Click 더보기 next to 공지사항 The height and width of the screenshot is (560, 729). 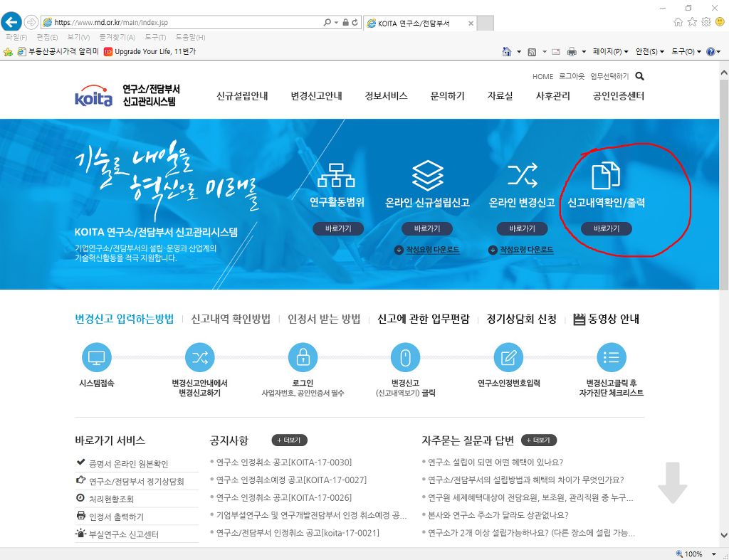coord(289,440)
